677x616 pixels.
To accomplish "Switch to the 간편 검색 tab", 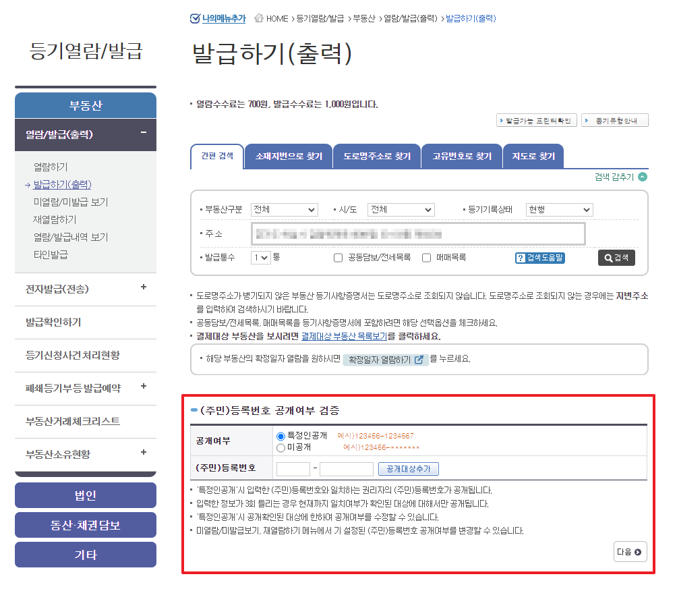I will tap(216, 156).
